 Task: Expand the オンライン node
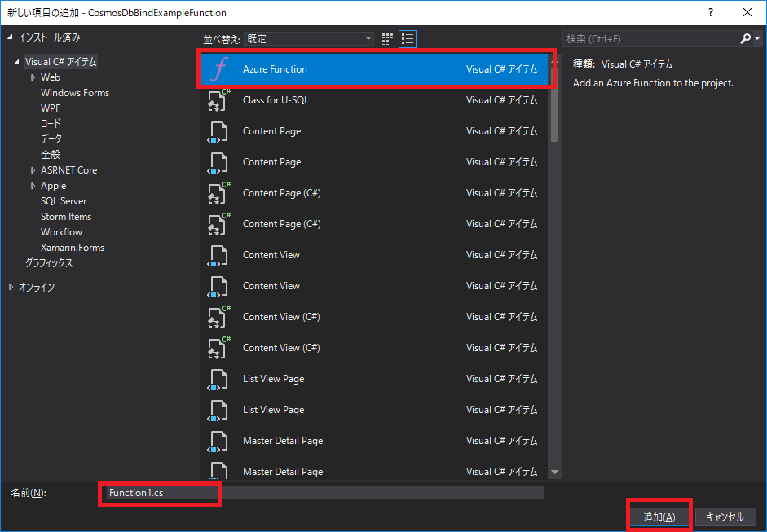(11, 287)
